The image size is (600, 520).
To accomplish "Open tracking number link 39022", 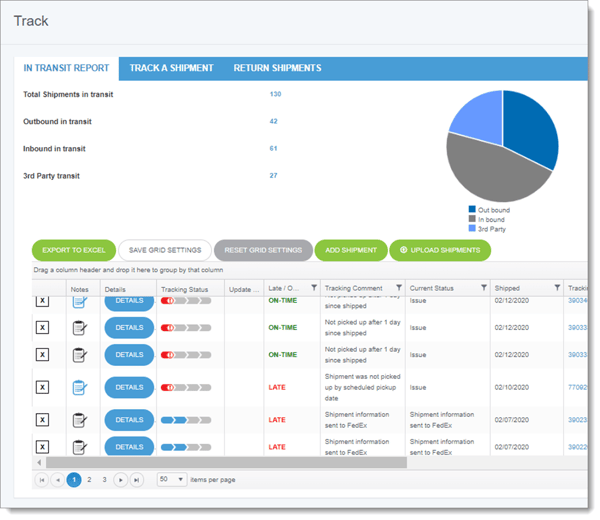I will [577, 447].
